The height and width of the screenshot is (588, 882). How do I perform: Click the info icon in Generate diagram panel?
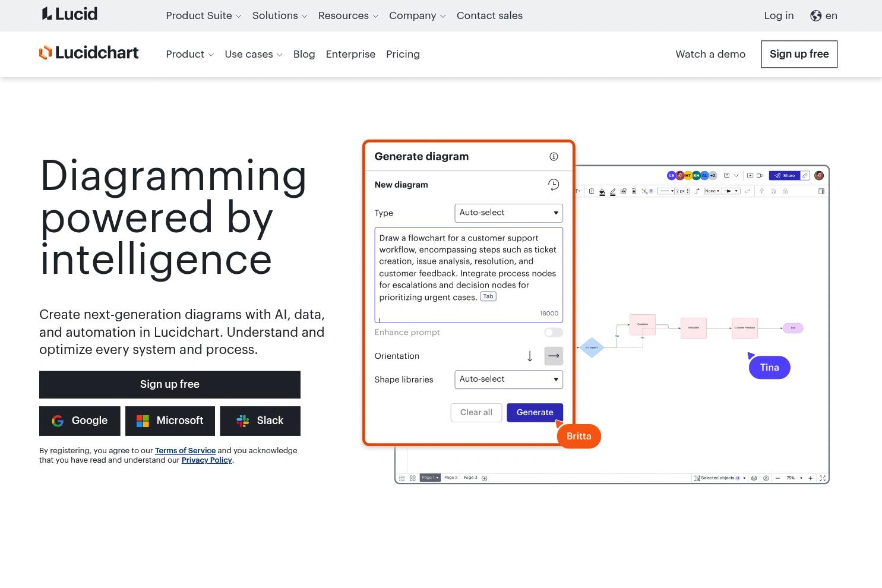pos(554,157)
